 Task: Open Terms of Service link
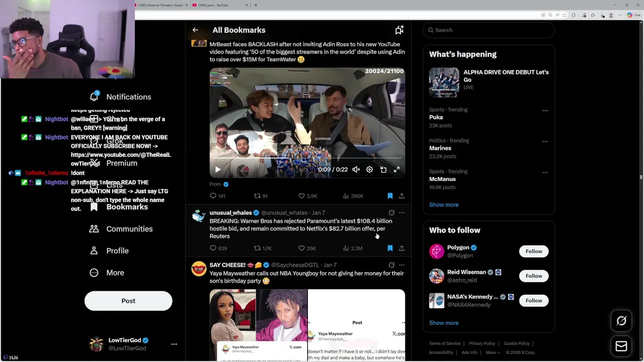[445, 343]
